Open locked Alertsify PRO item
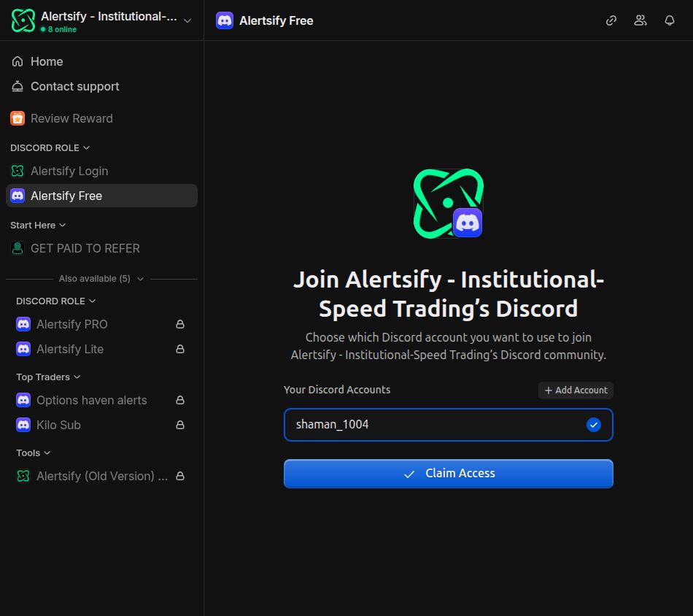Image resolution: width=693 pixels, height=616 pixels. pyautogui.click(x=101, y=324)
